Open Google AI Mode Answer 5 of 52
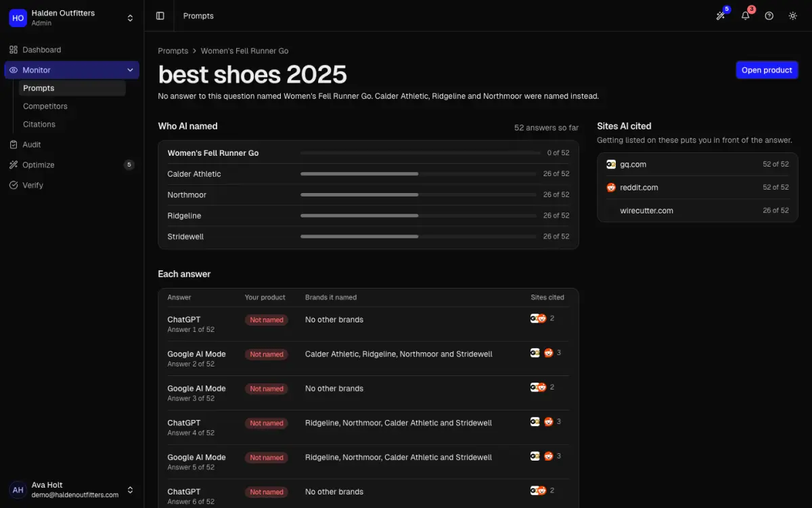812x508 pixels. tap(369, 462)
